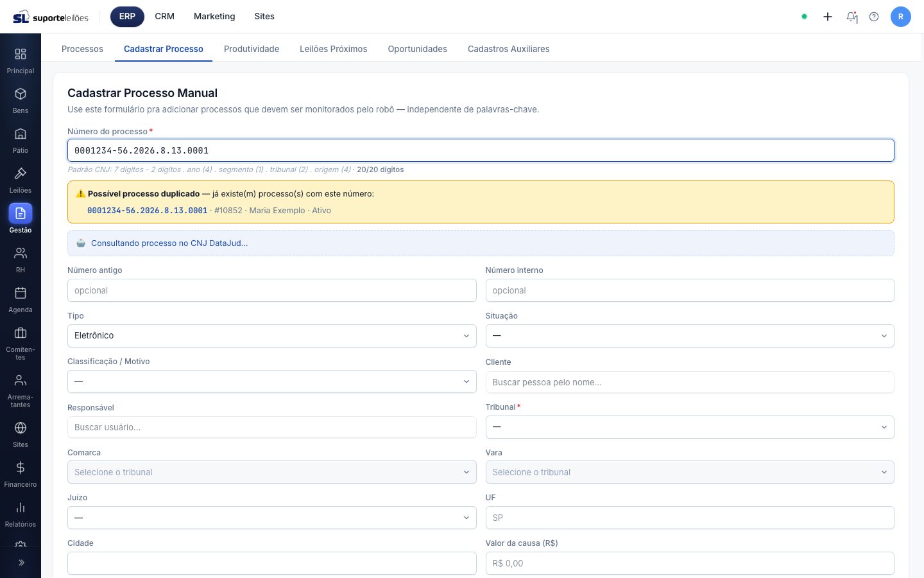Open the Tipo dropdown showing Eletrônico
Viewport: 924px width, 578px height.
[x=272, y=336]
